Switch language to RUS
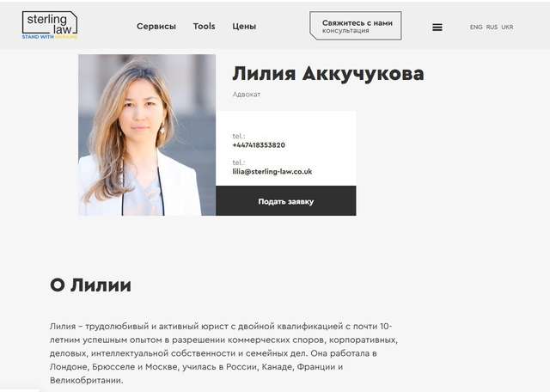The width and height of the screenshot is (550, 392). [x=492, y=27]
